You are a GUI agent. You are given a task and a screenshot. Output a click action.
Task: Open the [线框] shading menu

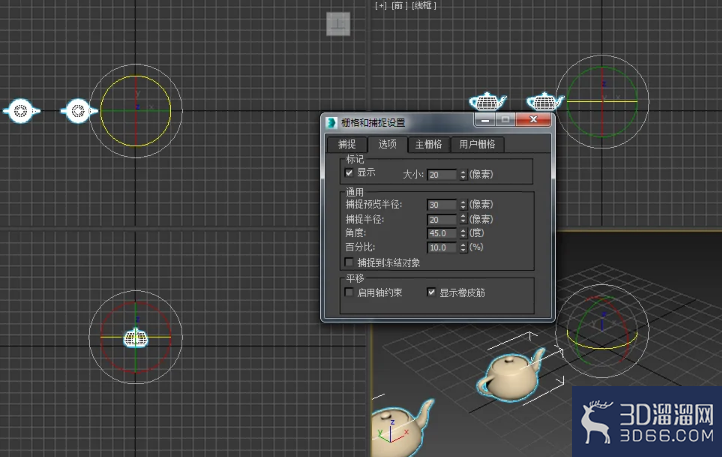[424, 6]
